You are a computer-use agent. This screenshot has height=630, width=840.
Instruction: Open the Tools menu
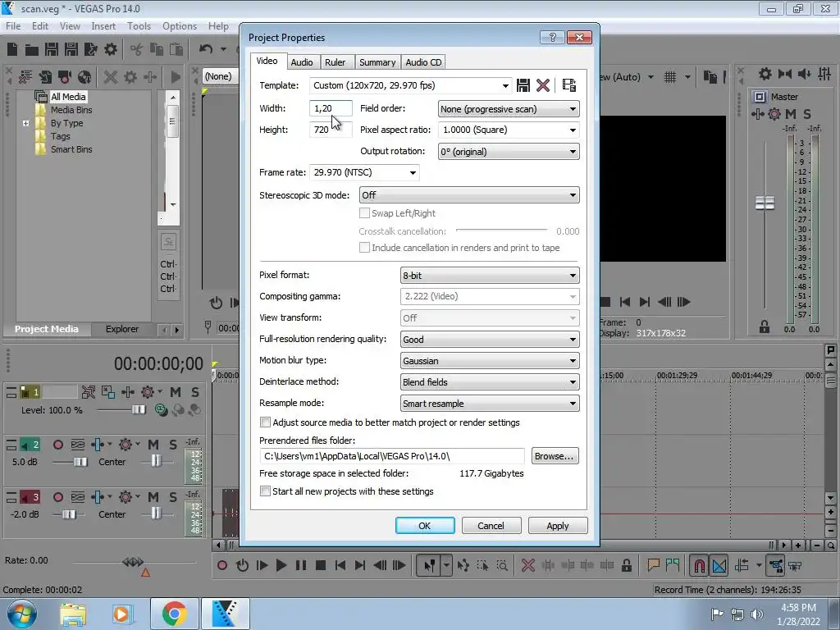[139, 25]
